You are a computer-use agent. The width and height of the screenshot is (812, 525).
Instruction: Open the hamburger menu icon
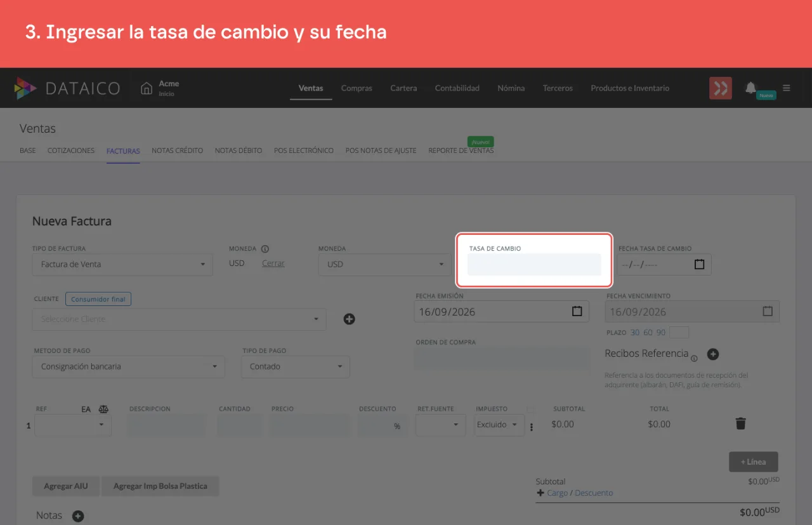click(x=787, y=88)
